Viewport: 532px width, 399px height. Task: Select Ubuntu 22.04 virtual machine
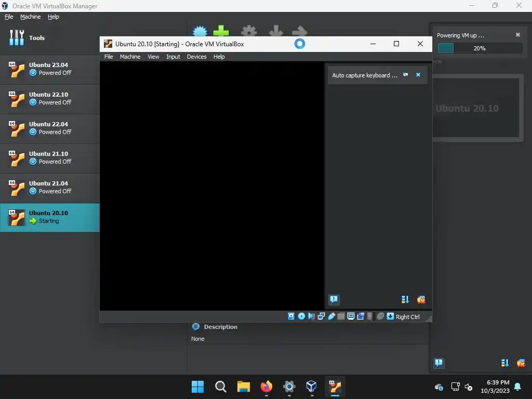click(x=49, y=128)
